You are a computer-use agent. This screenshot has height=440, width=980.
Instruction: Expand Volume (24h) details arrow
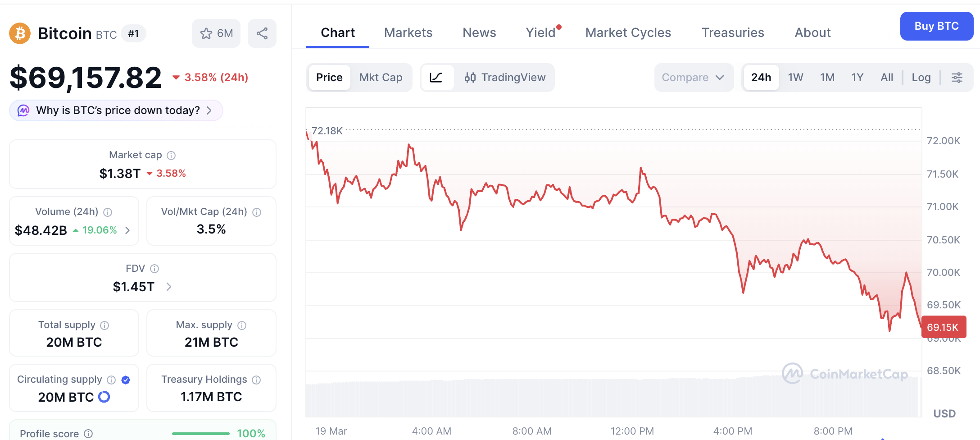pos(127,230)
